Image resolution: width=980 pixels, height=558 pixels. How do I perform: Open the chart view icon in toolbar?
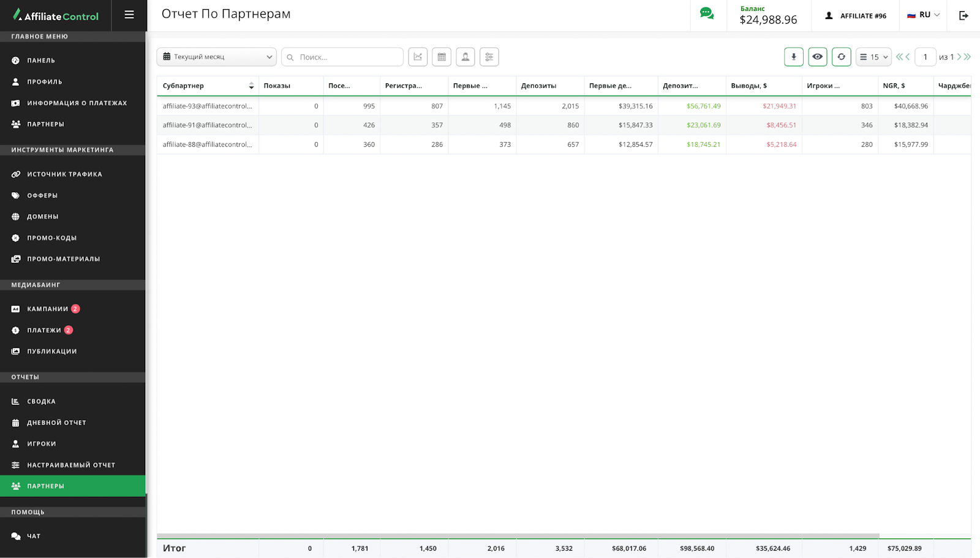[418, 57]
